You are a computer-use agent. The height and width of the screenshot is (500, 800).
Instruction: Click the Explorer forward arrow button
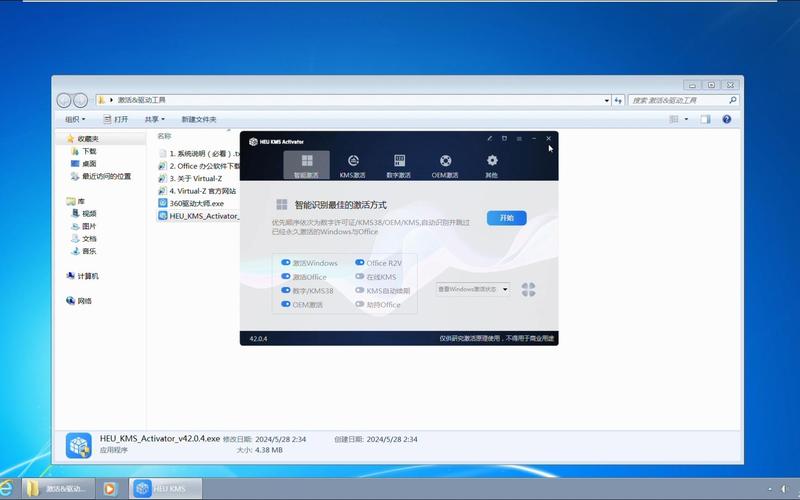[80, 101]
